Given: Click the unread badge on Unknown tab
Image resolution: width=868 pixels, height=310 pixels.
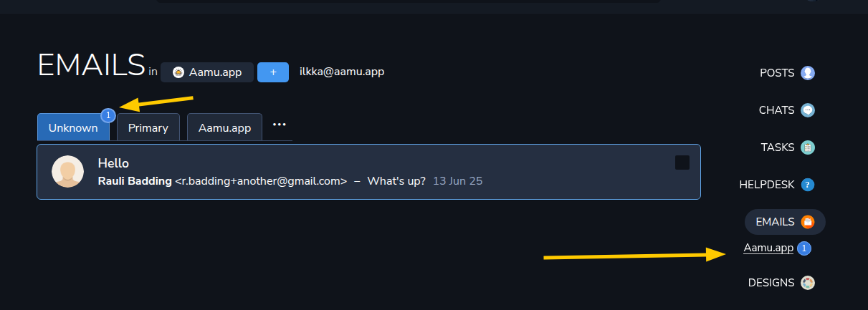Looking at the screenshot, I should 108,115.
